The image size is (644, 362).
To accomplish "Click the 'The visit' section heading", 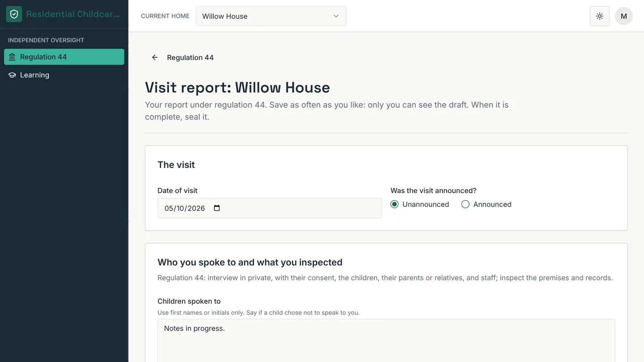I will 176,164.
